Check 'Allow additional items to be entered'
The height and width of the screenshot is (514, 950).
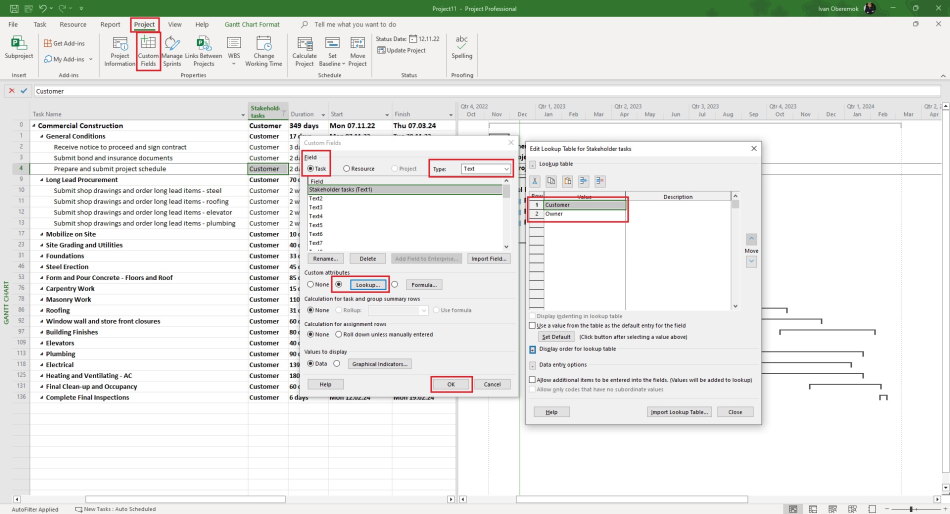(533, 380)
